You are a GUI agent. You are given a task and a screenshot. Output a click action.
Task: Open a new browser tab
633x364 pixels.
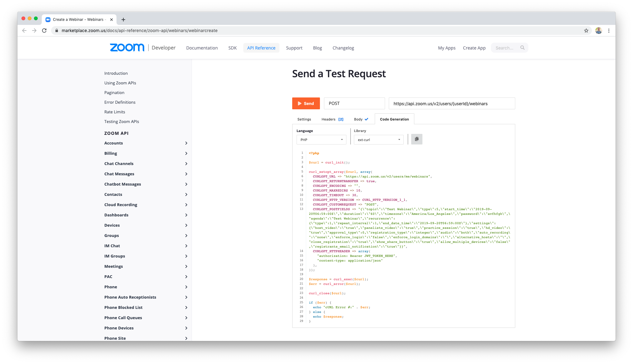[123, 20]
